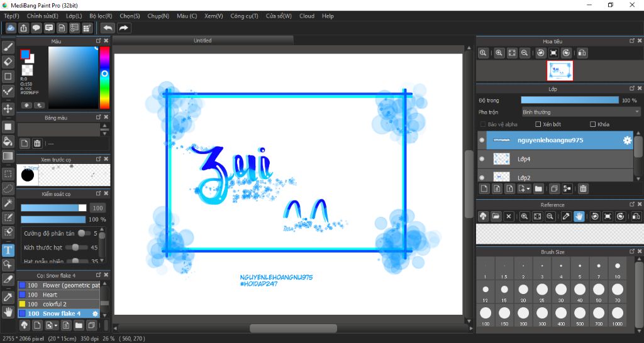Select the Eraser tool
The width and height of the screenshot is (644, 343).
(8, 62)
